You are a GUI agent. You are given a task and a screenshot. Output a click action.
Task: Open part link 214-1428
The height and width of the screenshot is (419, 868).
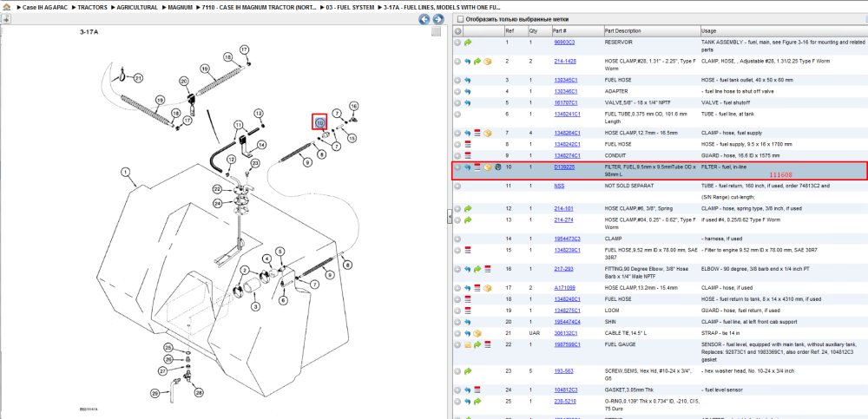[565, 62]
